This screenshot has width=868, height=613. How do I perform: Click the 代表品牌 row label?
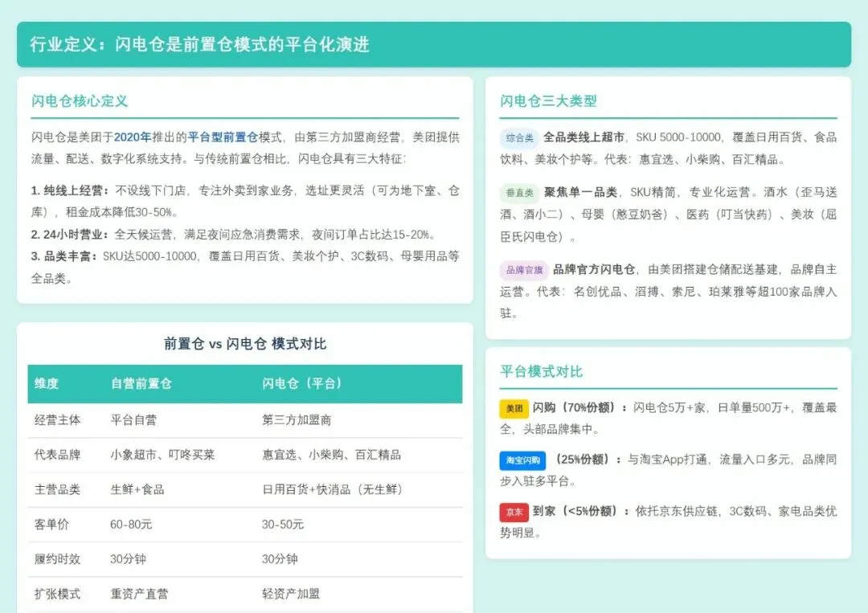pyautogui.click(x=58, y=455)
